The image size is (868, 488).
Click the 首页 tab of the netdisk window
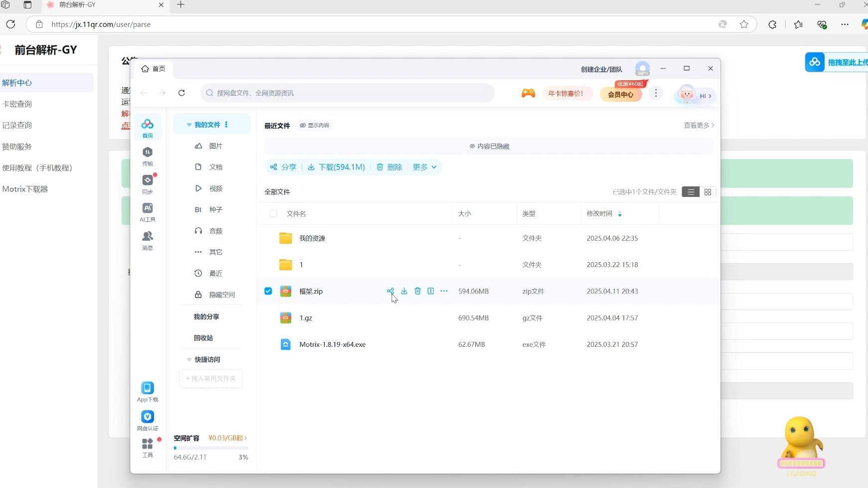click(153, 69)
